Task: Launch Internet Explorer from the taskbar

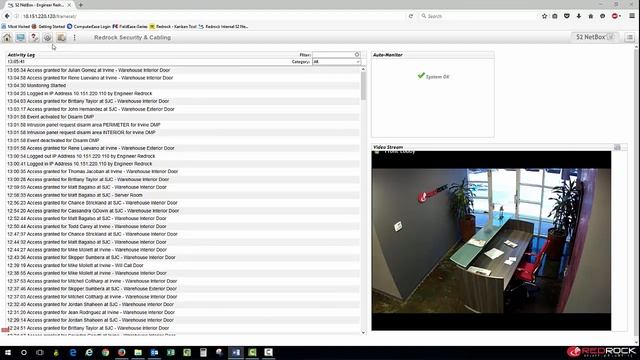Action: 89,352
